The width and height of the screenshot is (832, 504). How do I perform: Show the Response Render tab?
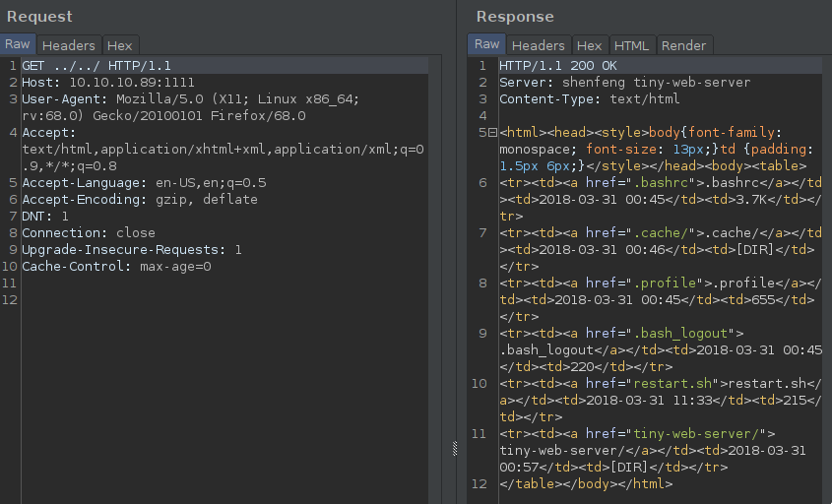click(x=683, y=45)
